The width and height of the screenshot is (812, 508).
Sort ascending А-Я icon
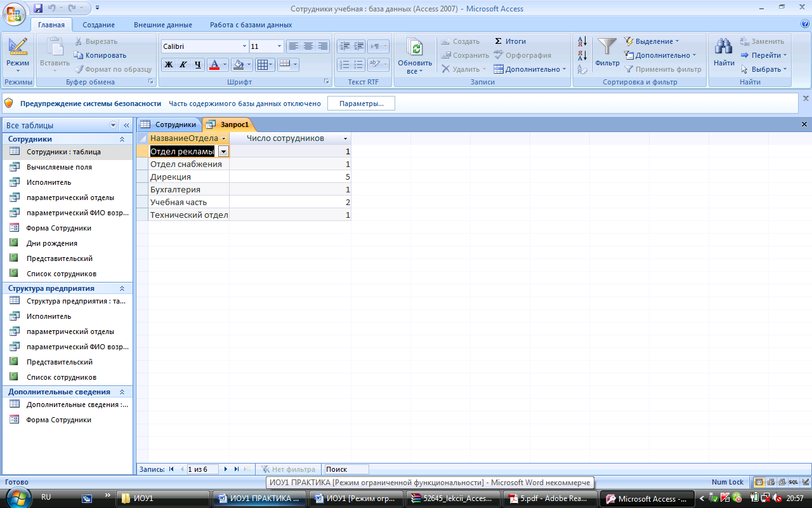click(582, 42)
